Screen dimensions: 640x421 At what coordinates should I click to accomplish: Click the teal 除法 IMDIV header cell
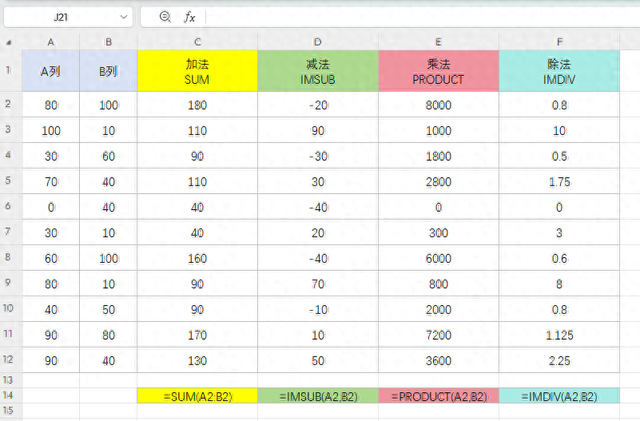560,71
